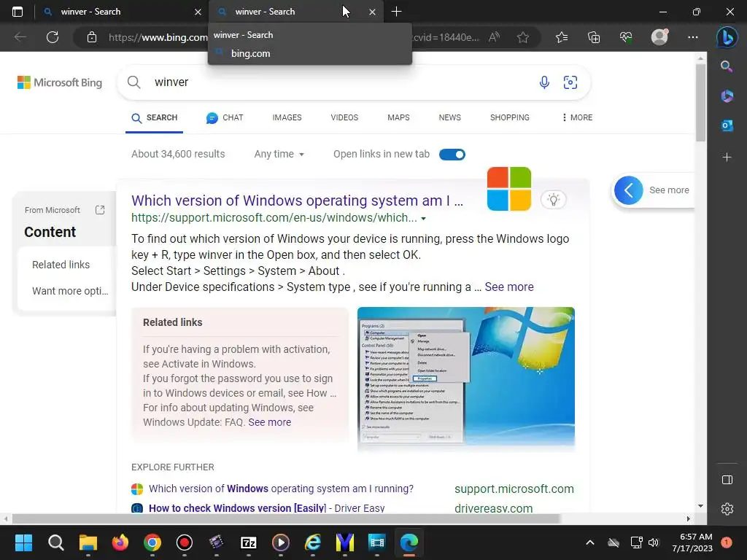Open the Favorites list icon

(562, 37)
